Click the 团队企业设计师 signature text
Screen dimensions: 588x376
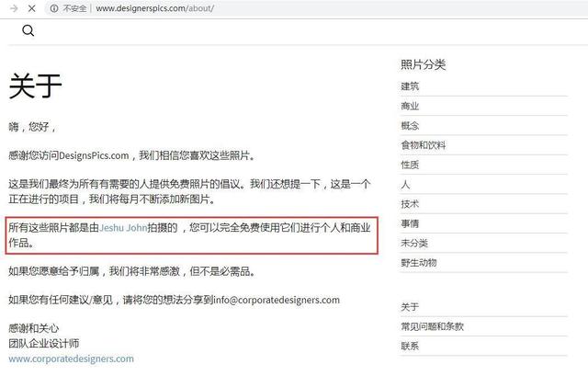tap(44, 343)
